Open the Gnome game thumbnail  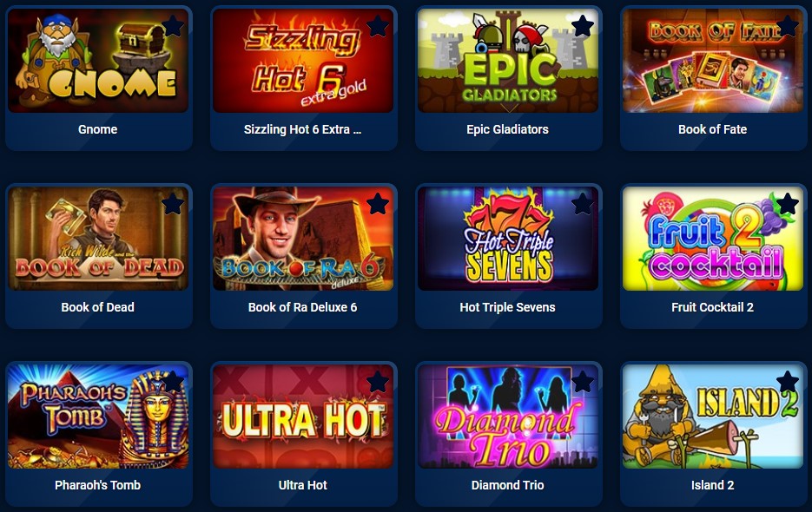click(98, 61)
